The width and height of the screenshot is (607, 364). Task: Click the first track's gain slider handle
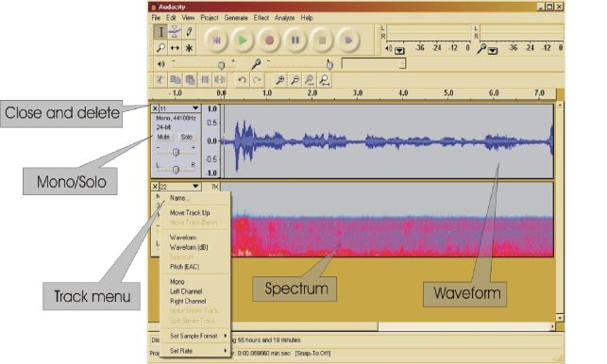coord(176,152)
